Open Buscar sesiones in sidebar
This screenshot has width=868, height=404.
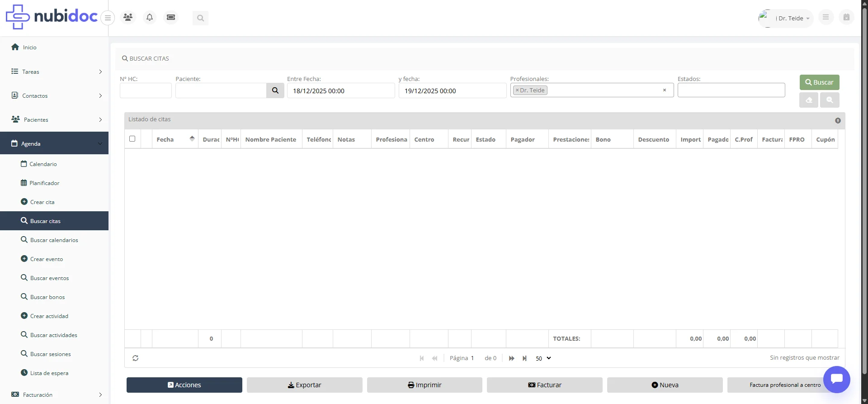tap(54, 354)
